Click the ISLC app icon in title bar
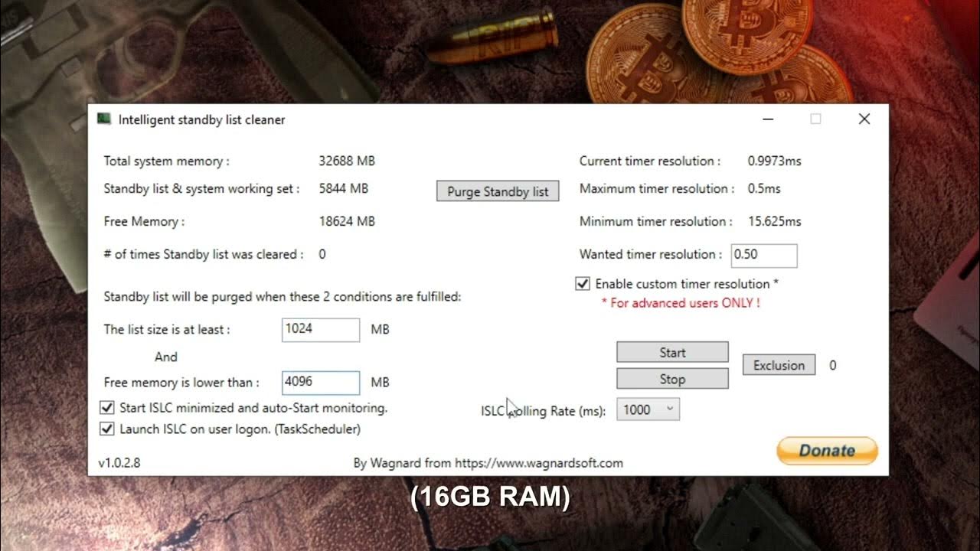The image size is (980, 551). coord(103,119)
